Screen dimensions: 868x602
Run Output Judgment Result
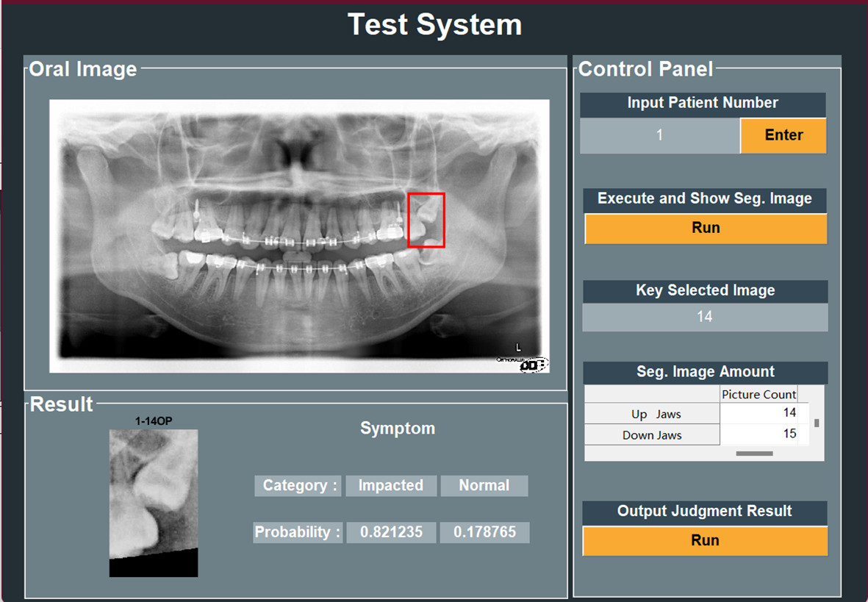click(x=705, y=540)
